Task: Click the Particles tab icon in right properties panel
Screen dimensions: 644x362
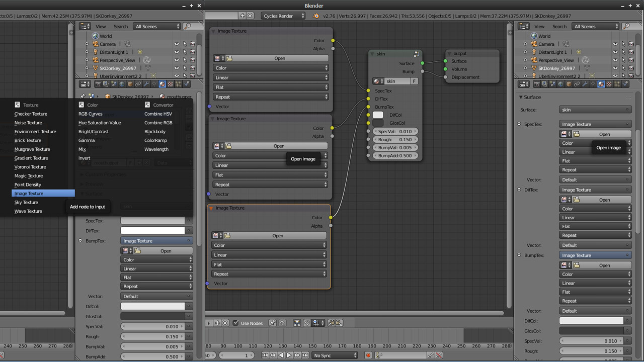Action: [x=617, y=84]
